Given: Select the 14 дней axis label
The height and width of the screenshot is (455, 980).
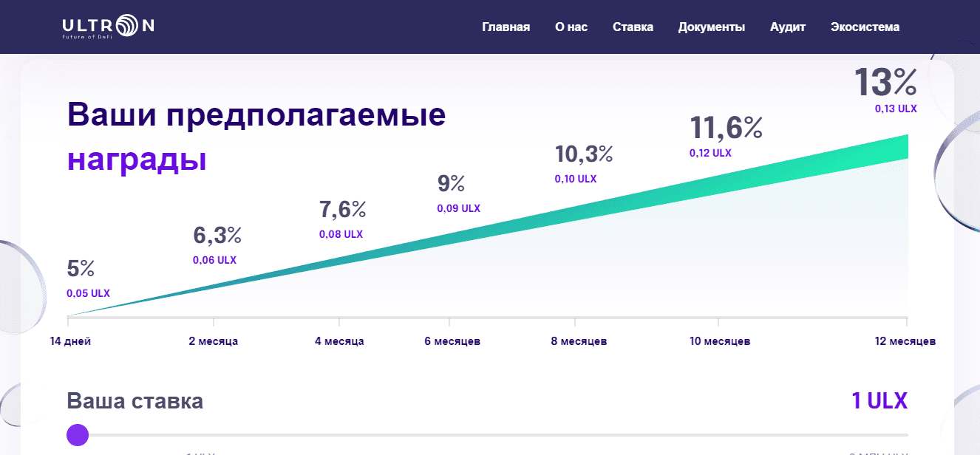Looking at the screenshot, I should click(x=70, y=341).
